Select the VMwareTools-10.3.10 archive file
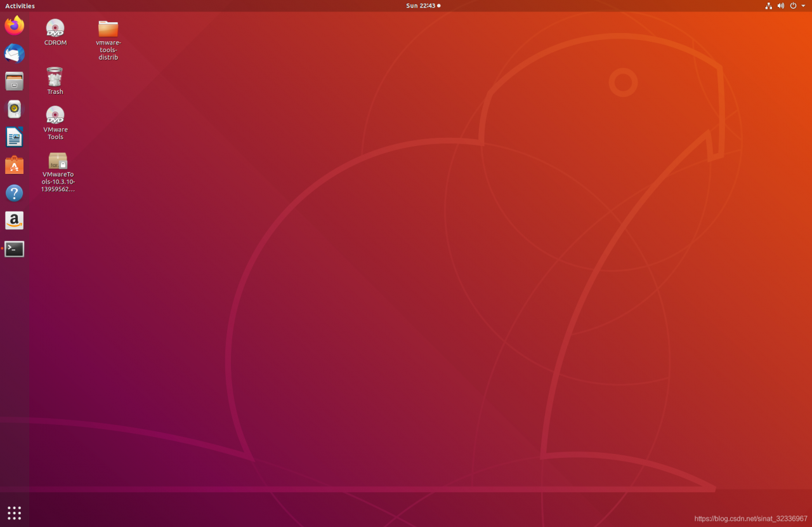 click(58, 172)
